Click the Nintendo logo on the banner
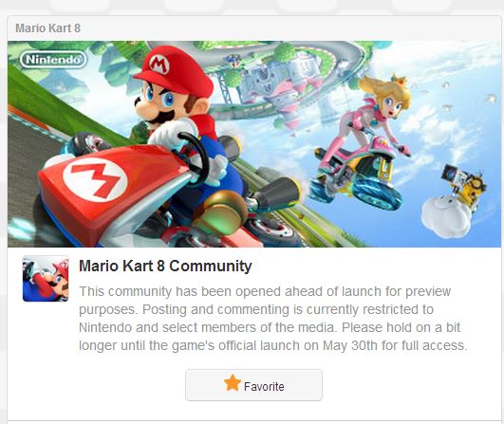 click(x=53, y=60)
